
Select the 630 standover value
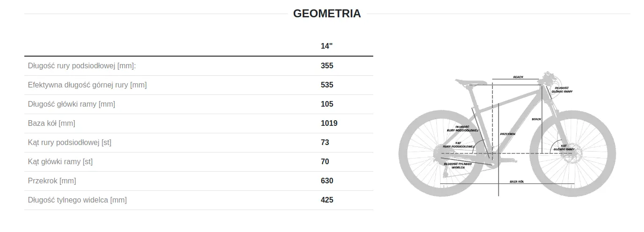pos(327,181)
